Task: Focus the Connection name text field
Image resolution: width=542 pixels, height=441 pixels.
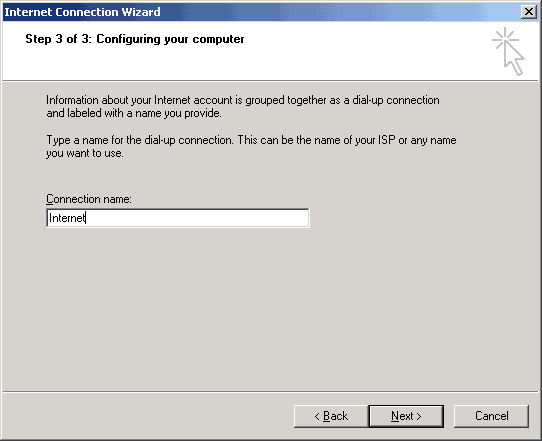Action: pos(178,218)
